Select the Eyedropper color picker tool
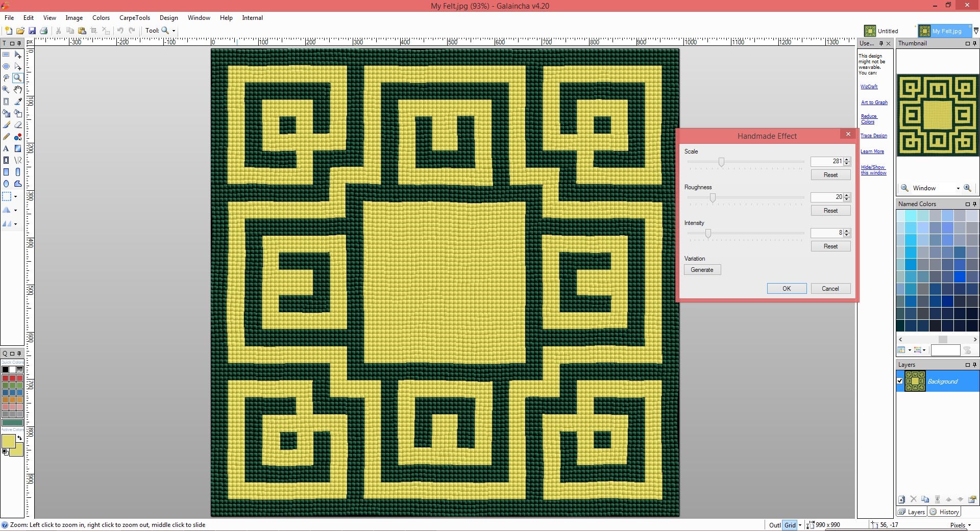The width and height of the screenshot is (980, 531). [18, 102]
